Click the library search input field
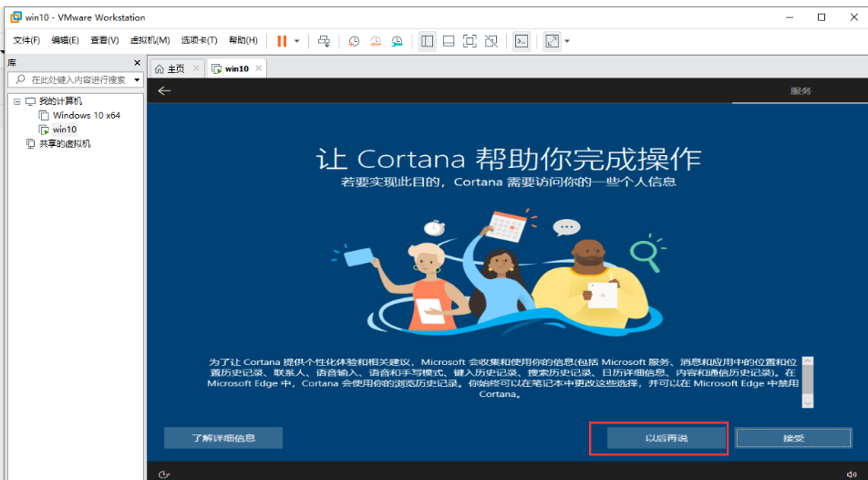 coord(77,79)
